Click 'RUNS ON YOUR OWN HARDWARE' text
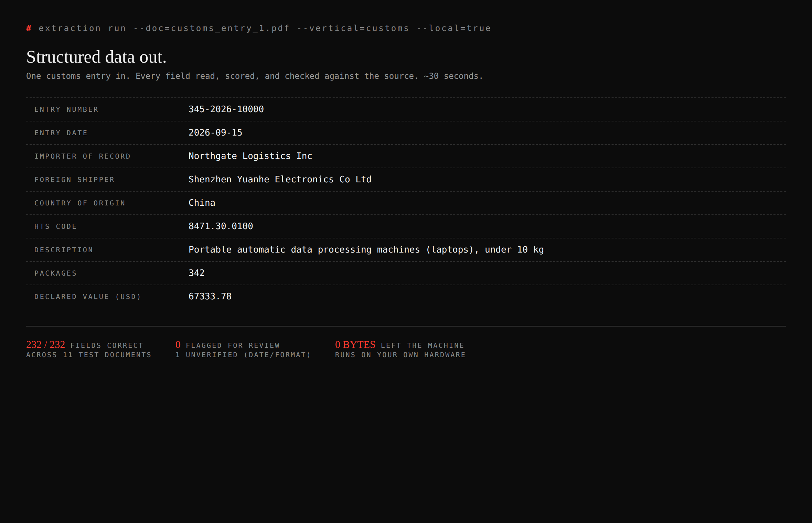The height and width of the screenshot is (523, 812). (400, 355)
